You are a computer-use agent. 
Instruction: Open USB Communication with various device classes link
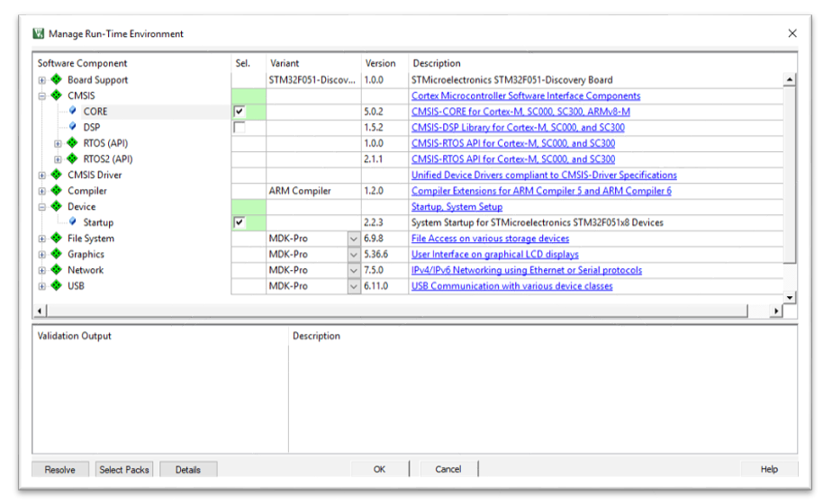click(x=511, y=286)
